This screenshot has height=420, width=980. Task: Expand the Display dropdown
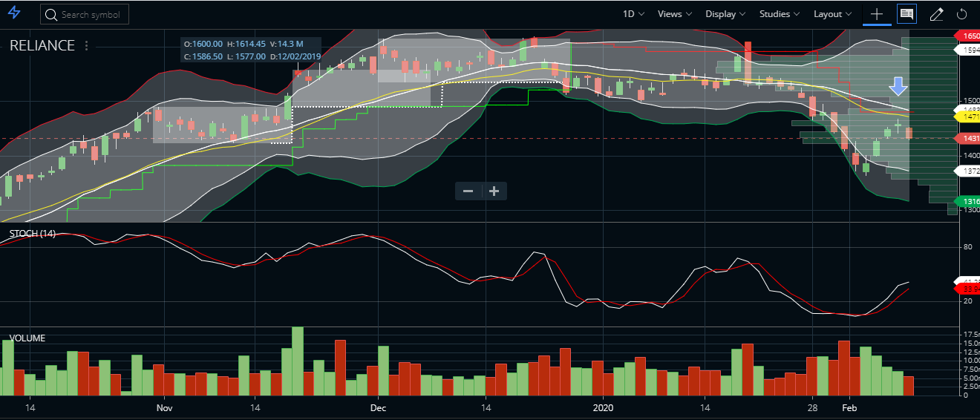pos(726,14)
